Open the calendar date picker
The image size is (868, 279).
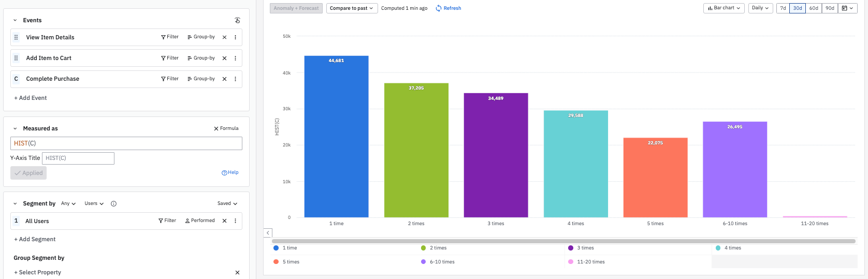point(847,8)
